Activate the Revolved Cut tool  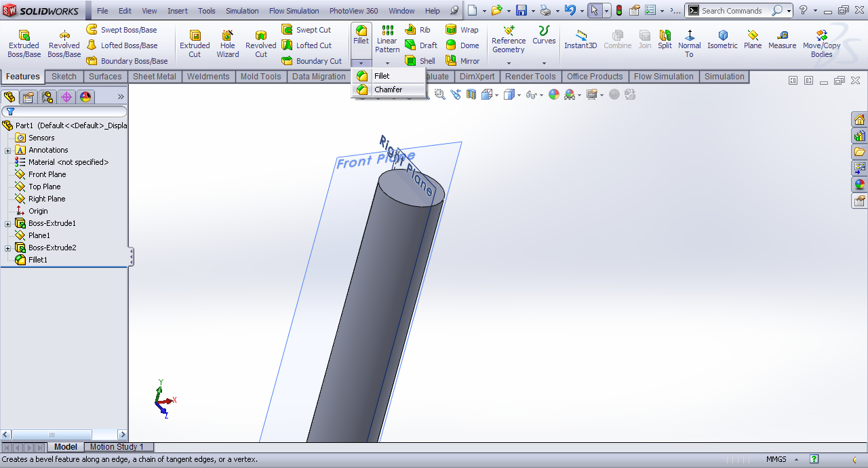[x=261, y=44]
